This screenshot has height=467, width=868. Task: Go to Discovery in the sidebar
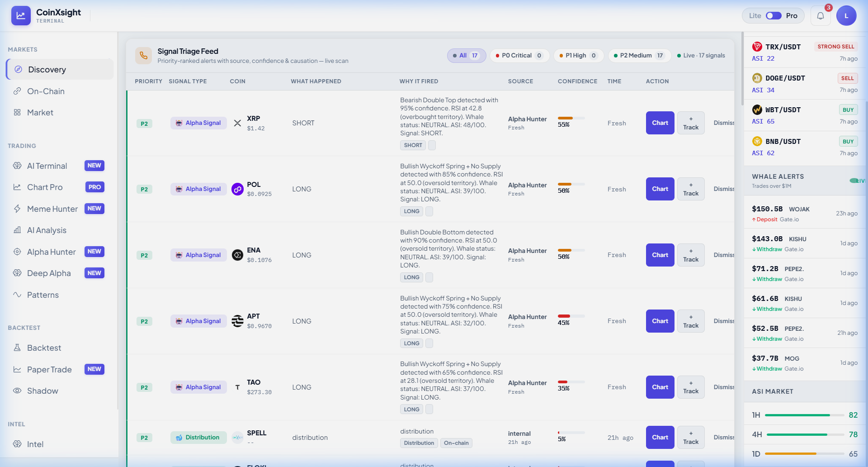[60, 69]
